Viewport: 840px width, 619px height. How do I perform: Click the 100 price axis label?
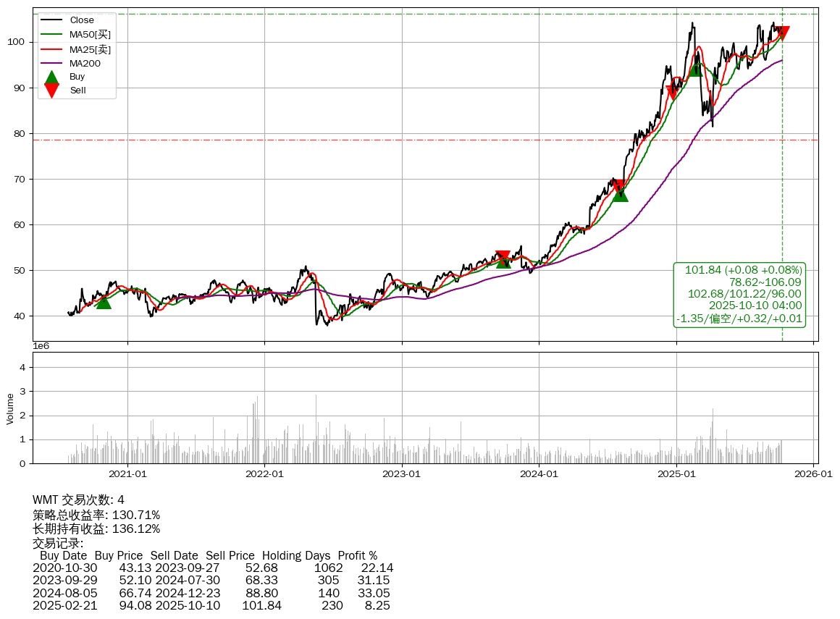tap(19, 42)
